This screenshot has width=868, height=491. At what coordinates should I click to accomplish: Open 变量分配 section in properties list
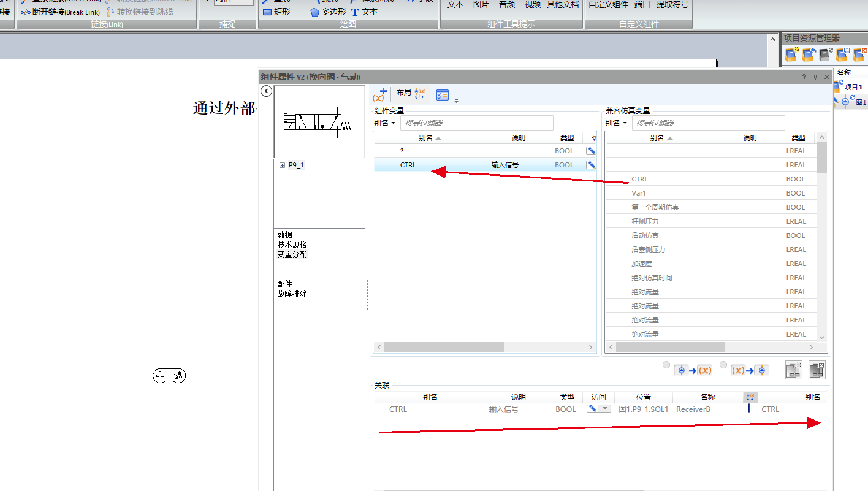pyautogui.click(x=292, y=254)
